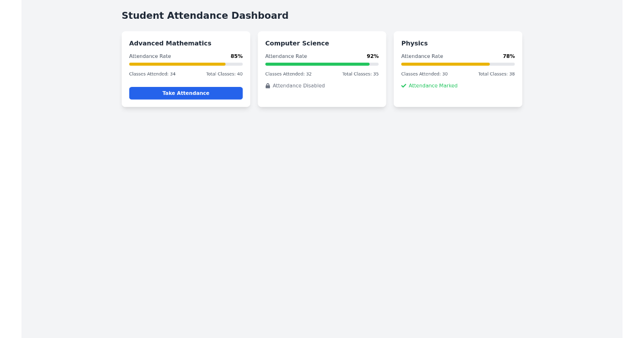Click the green checkmark icon on Physics card

[404, 85]
